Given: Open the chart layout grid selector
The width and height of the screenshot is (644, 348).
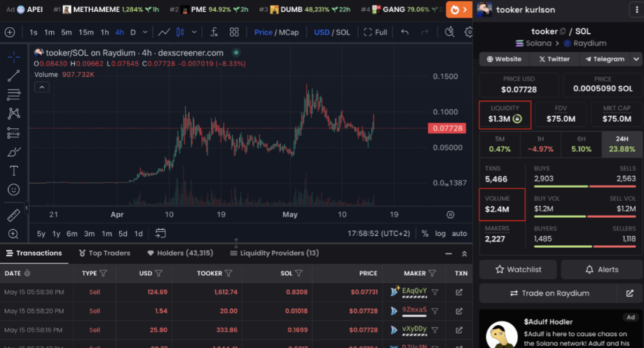Looking at the screenshot, I should click(x=234, y=32).
